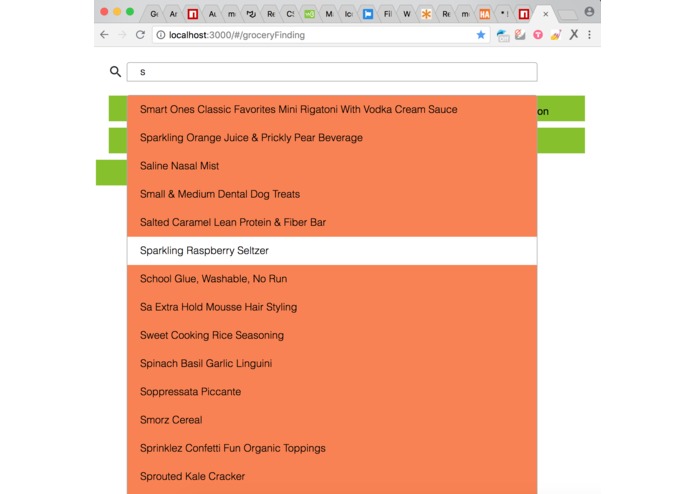Close the active tab with its x
The height and width of the screenshot is (494, 695).
(x=546, y=14)
